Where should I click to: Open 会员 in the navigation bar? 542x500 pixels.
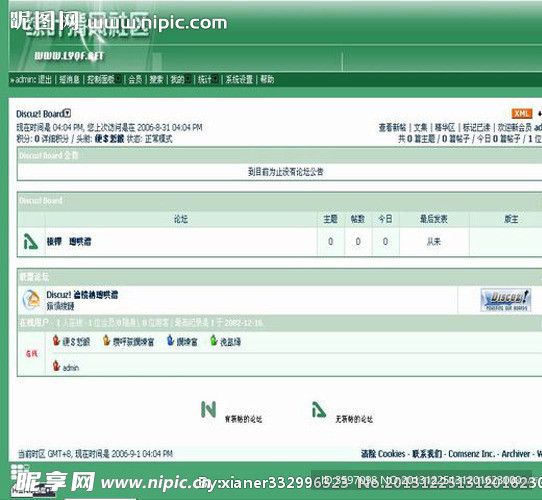(135, 80)
